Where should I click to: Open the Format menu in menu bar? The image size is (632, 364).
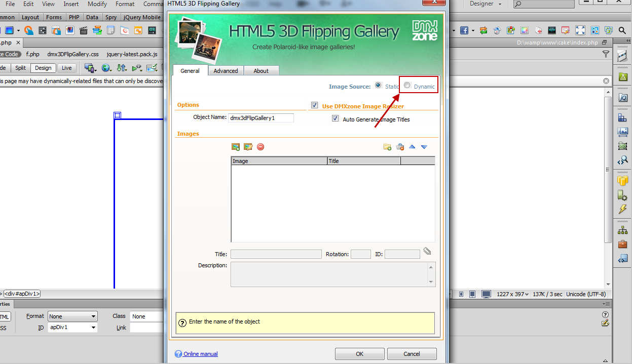click(x=125, y=4)
